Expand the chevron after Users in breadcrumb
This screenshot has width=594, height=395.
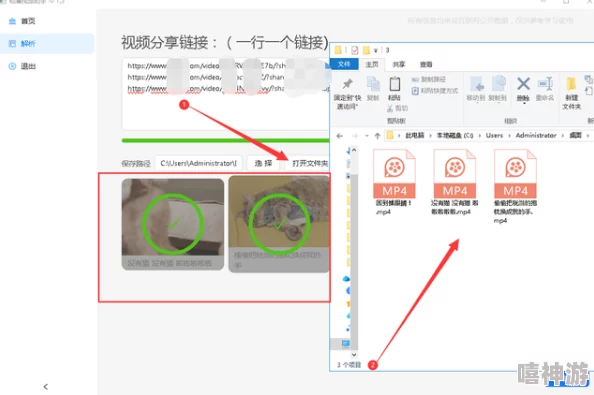point(509,136)
